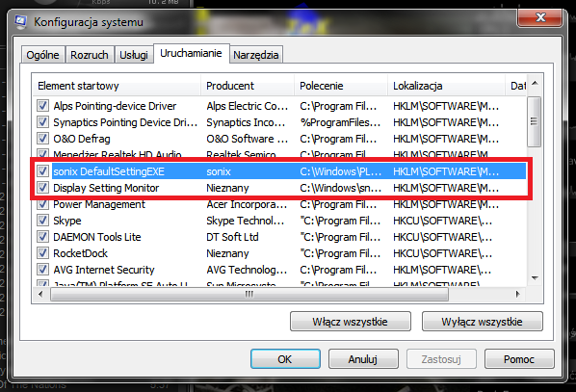The image size is (576, 392).
Task: Open the Usługi tab
Action: pos(134,55)
